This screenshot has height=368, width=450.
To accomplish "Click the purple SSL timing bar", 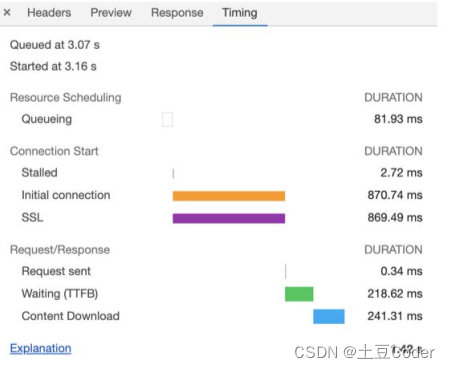I will point(229,218).
